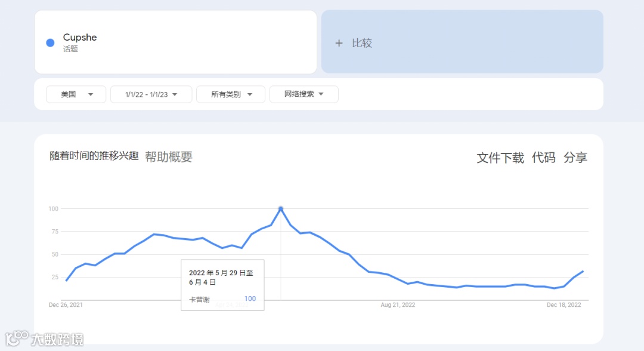Click the 帮助概要 help link
The width and height of the screenshot is (644, 351).
click(x=168, y=156)
